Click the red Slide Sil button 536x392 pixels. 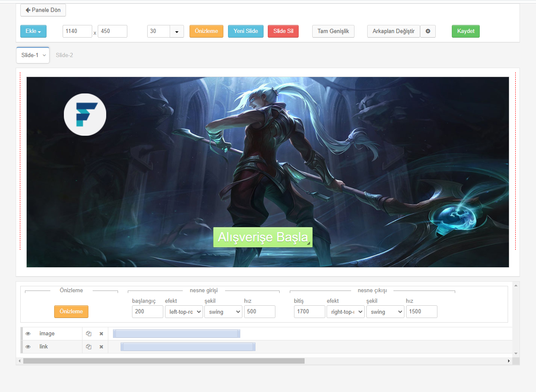tap(283, 31)
